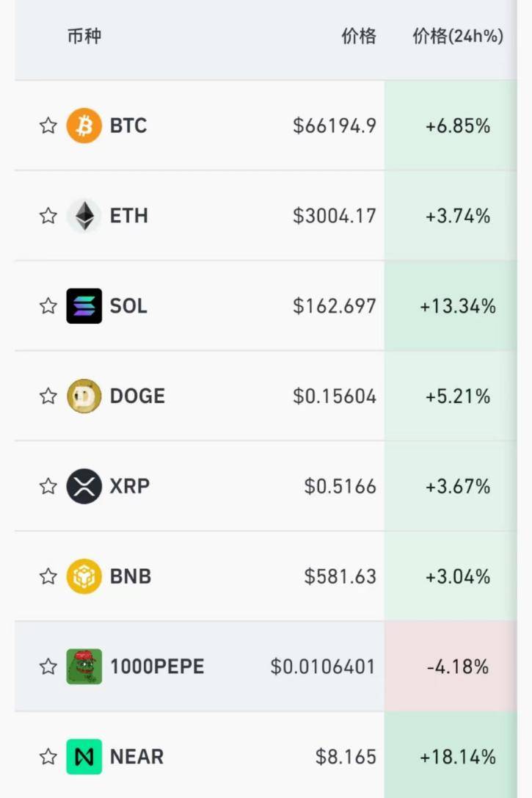Select SOL's +13.34% change cell
The image size is (532, 798).
pos(458,306)
